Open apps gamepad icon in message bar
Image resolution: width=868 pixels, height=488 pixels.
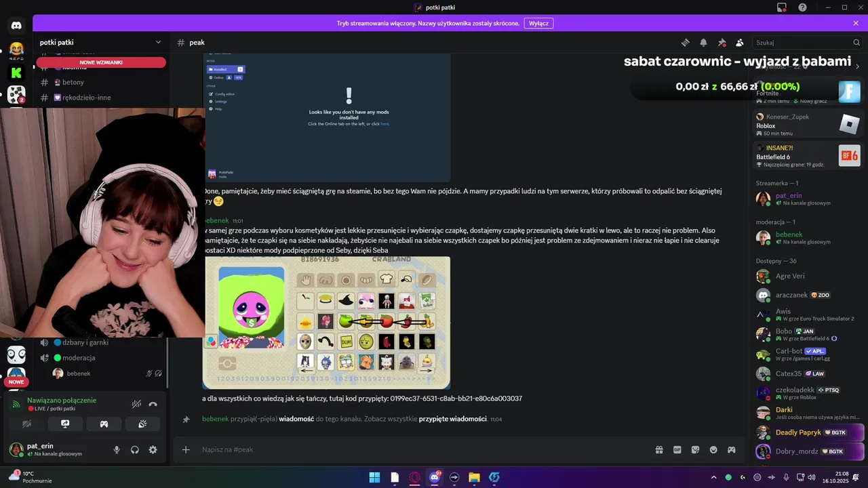click(732, 449)
